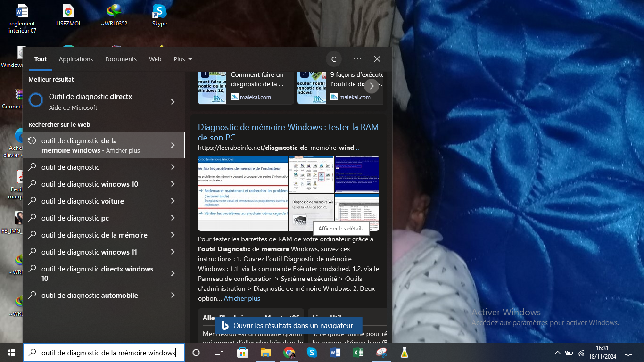The height and width of the screenshot is (362, 644).
Task: Expand arrow beside Outil de diagnostic directx
Action: click(x=173, y=102)
